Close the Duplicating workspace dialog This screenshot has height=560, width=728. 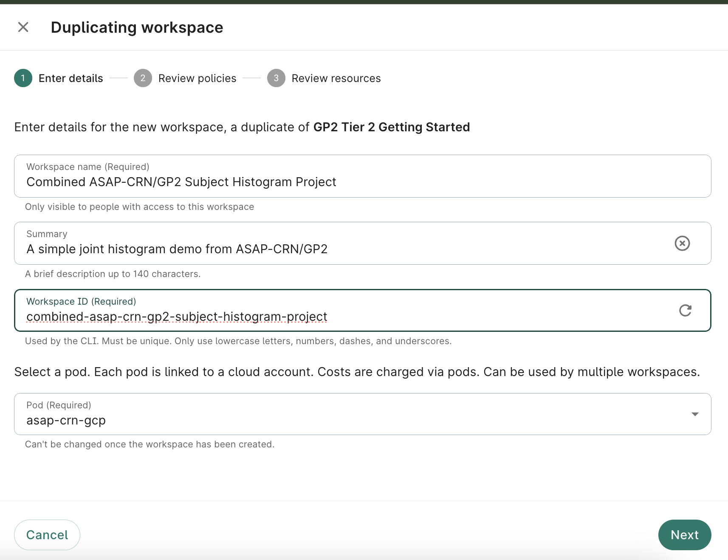(x=23, y=27)
